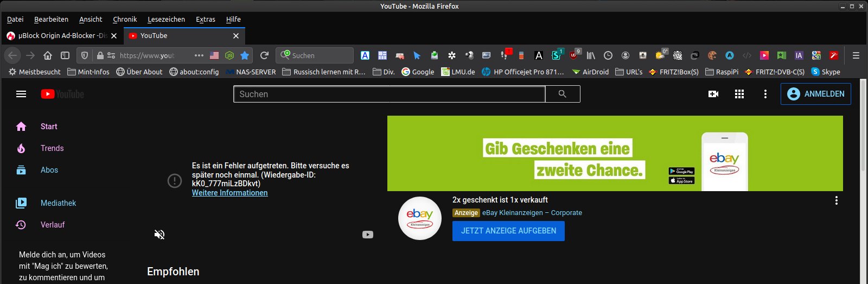868x284 pixels.
Task: Open the Google bookmark
Action: pos(418,72)
